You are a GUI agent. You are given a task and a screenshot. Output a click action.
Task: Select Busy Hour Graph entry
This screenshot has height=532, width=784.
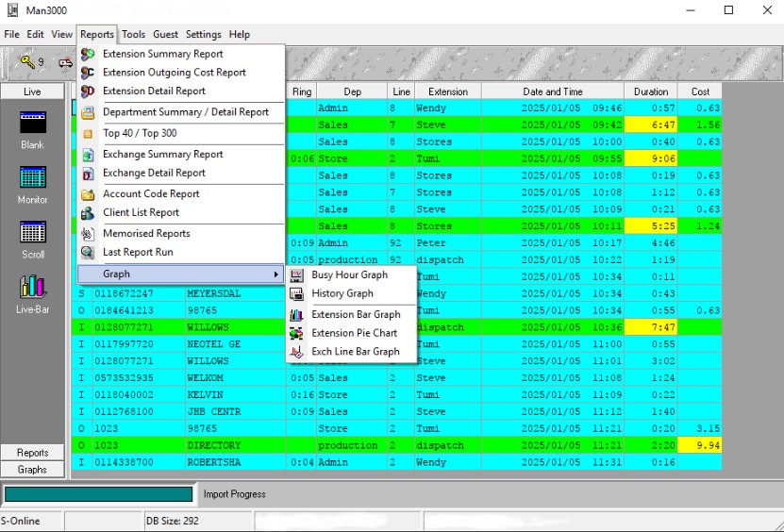349,274
